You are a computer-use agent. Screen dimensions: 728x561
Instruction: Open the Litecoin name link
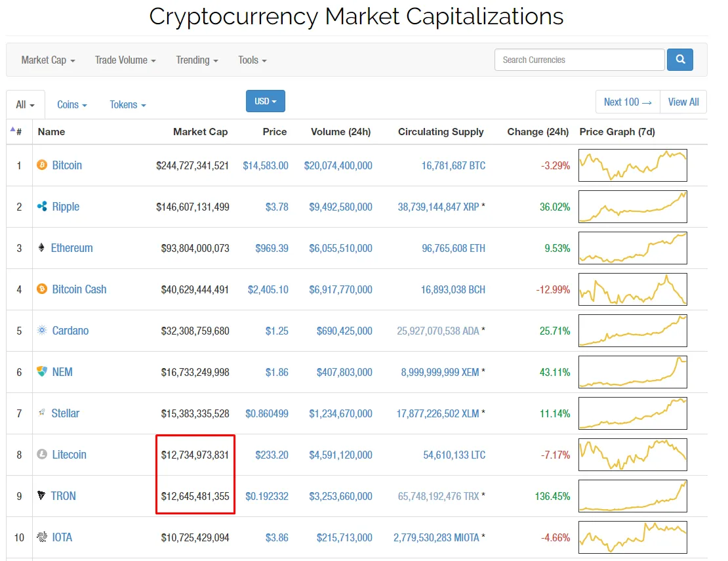69,454
